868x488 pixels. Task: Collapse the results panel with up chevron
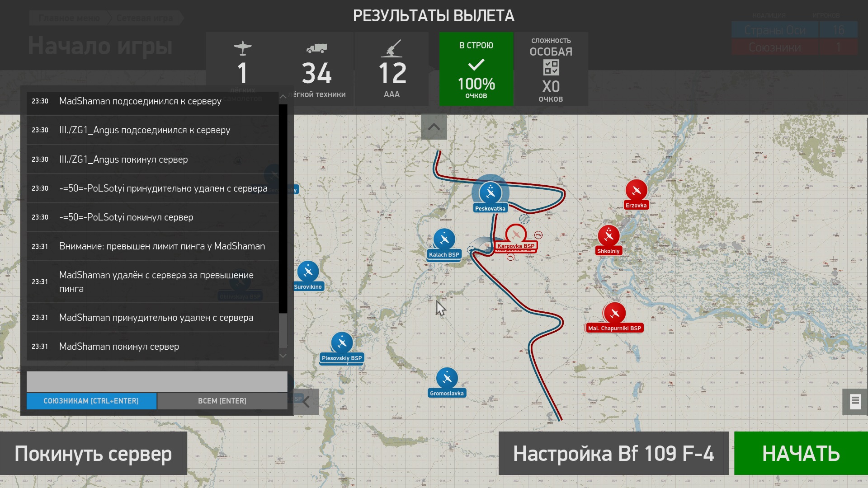(x=434, y=127)
